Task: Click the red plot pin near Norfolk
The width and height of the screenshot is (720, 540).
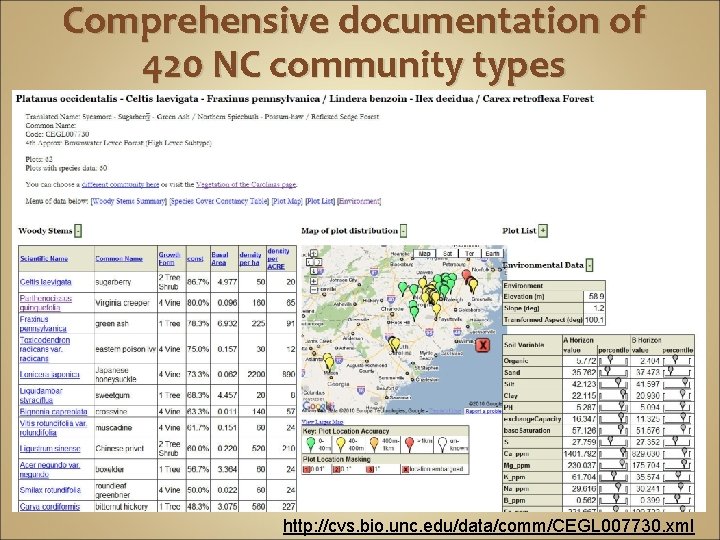Action: point(467,276)
